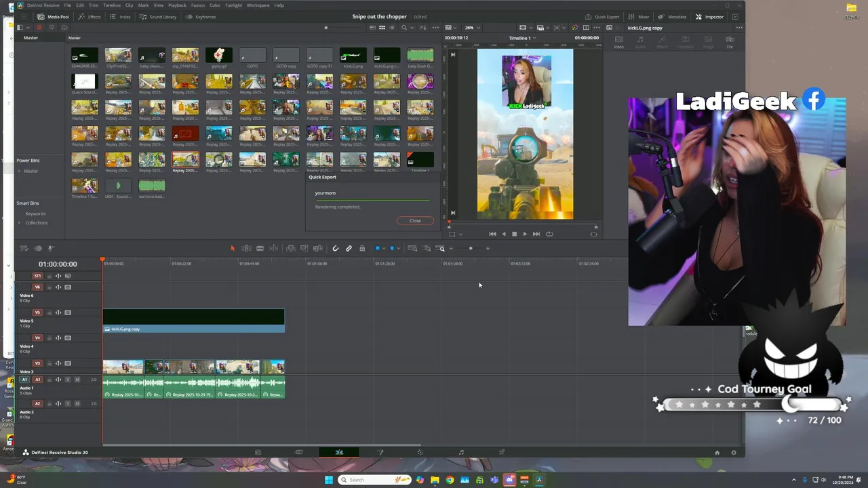Switch media pool to thumbnail grid view

(x=382, y=28)
